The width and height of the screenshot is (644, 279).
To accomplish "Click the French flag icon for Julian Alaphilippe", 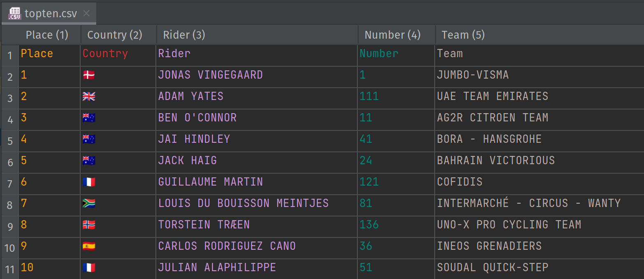I will pos(89,267).
